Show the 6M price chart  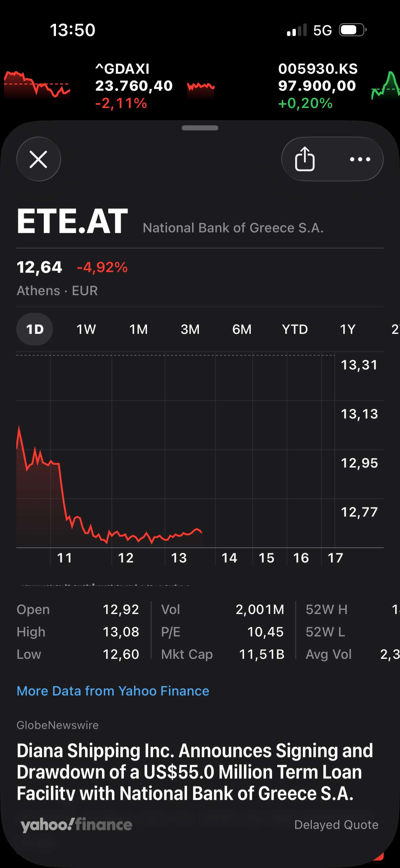[242, 329]
